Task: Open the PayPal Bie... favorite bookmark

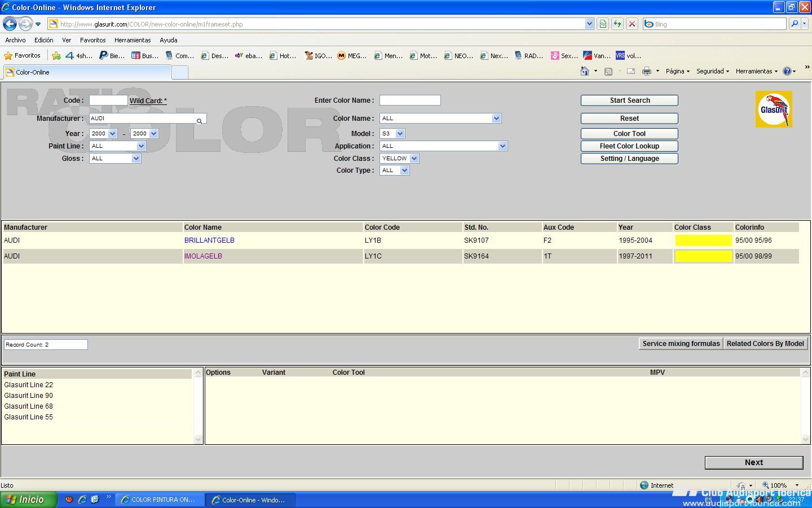Action: [x=112, y=55]
